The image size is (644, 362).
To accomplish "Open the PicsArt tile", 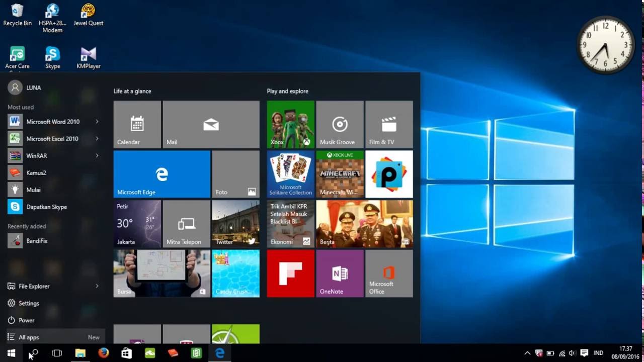I will pos(389,174).
